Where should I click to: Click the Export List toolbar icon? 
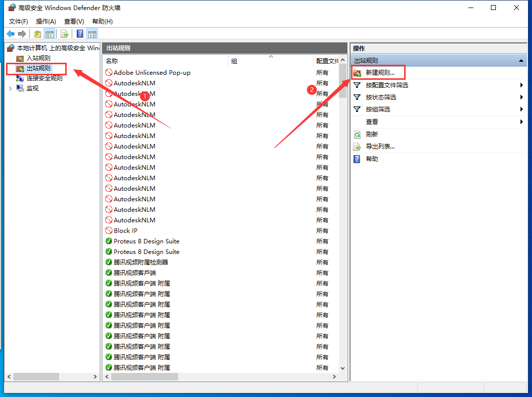[x=65, y=34]
